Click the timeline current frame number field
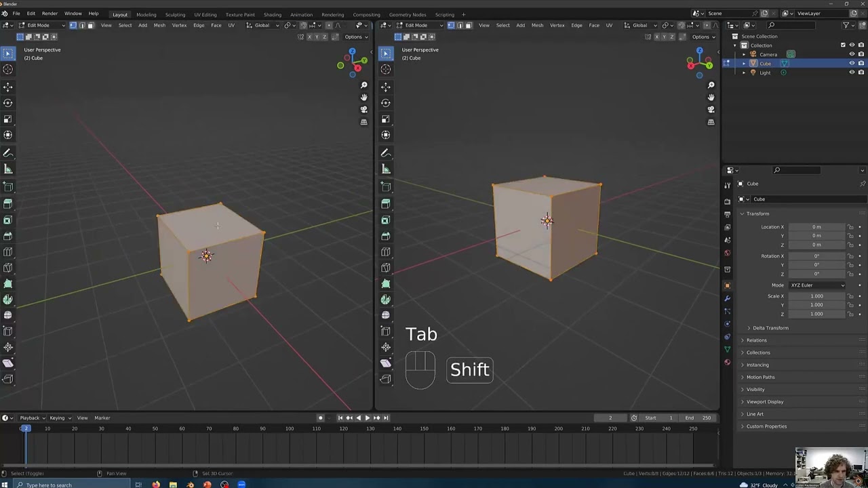 tap(610, 418)
